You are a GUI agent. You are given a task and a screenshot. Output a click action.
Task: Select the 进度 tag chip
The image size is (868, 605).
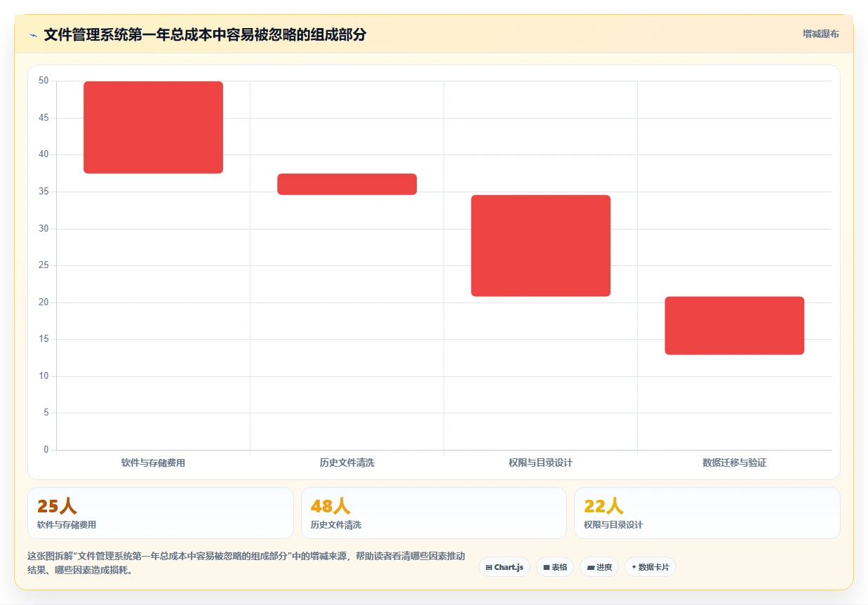599,567
